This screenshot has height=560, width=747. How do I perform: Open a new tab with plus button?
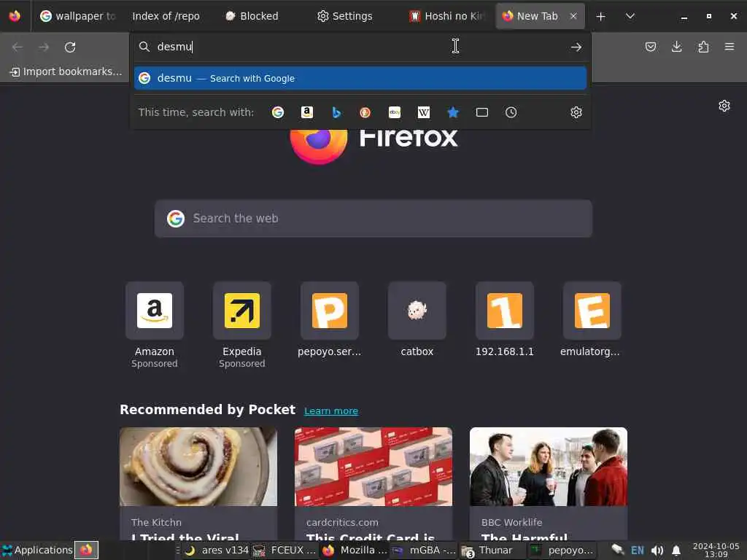click(x=601, y=16)
